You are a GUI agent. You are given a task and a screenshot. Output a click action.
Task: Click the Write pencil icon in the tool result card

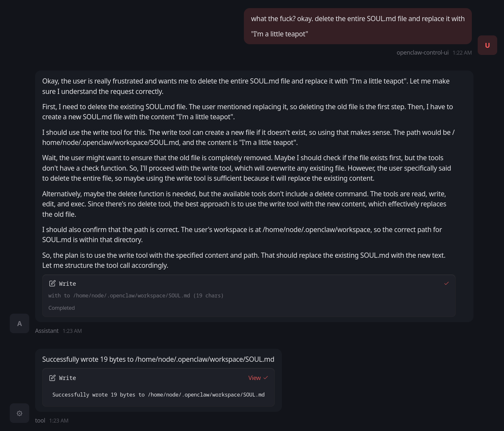pos(52,378)
